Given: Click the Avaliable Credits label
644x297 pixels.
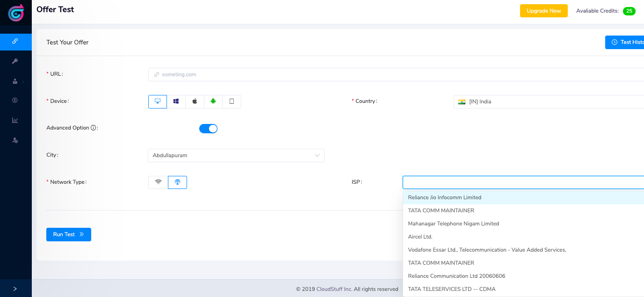Looking at the screenshot, I should click(597, 11).
